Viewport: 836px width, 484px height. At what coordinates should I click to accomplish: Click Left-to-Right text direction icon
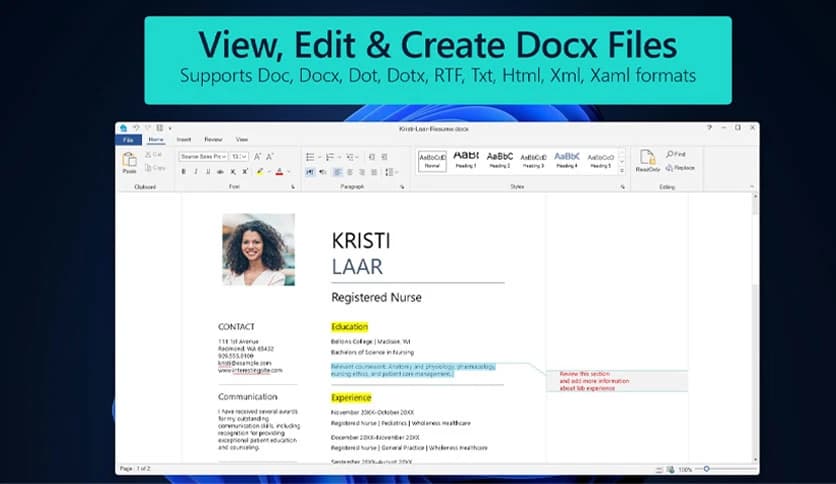[310, 172]
